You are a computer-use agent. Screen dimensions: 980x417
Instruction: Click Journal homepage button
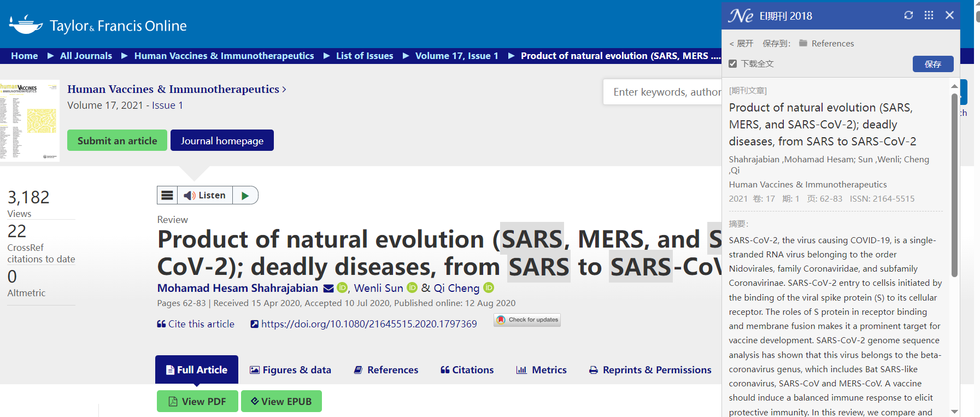click(x=222, y=140)
